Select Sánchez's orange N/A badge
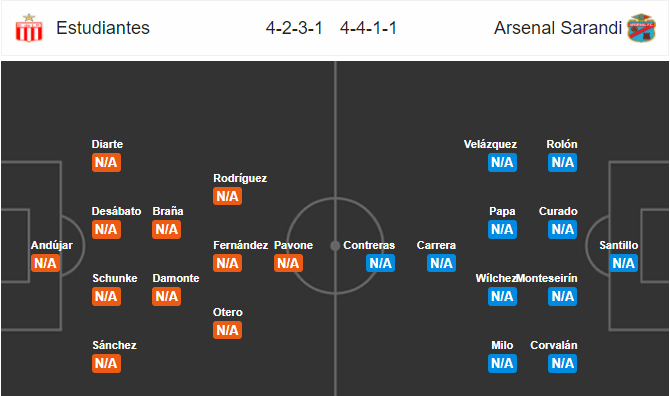This screenshot has height=396, width=670. pos(106,364)
